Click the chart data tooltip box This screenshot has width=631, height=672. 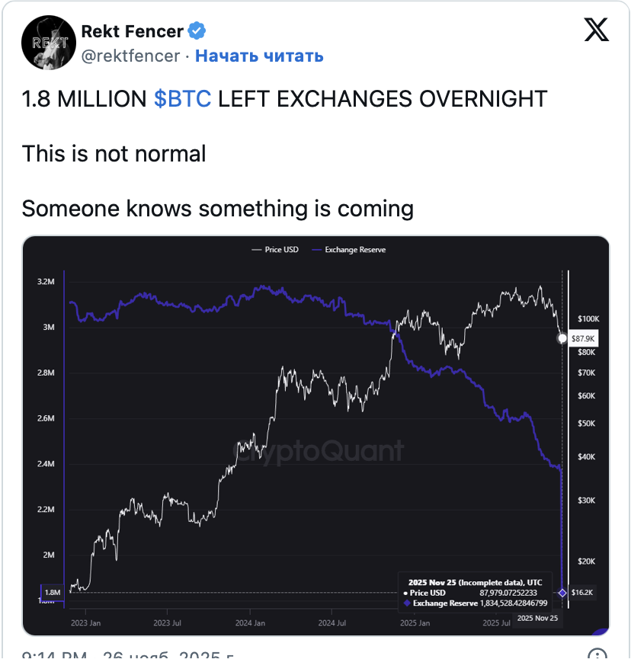[476, 591]
